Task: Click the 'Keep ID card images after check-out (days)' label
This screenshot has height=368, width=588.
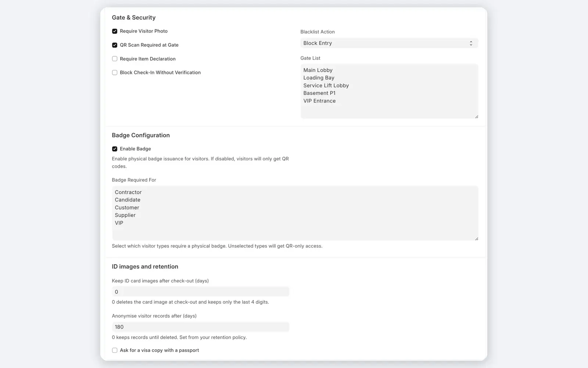Action: coord(160,281)
